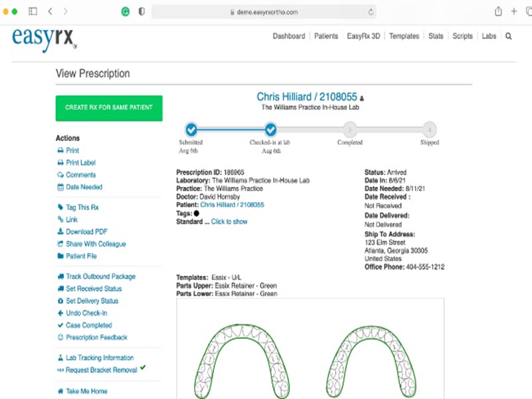Click the Safari back arrow
The height and width of the screenshot is (399, 532).
(x=51, y=11)
